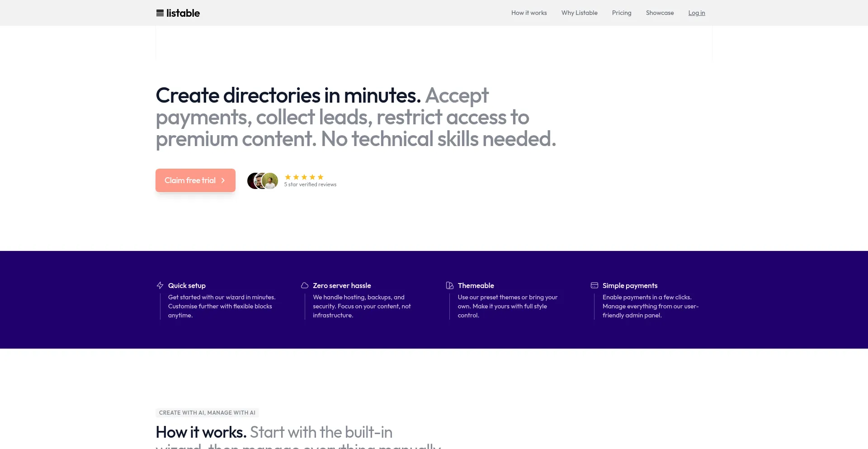
Task: Click the Quick setup heading
Action: tap(187, 285)
